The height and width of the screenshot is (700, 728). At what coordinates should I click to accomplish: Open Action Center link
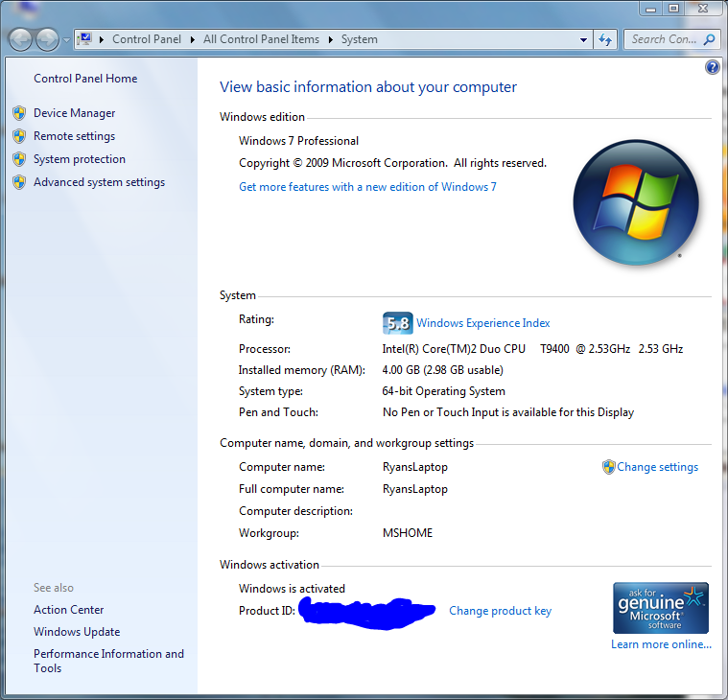[x=68, y=610]
